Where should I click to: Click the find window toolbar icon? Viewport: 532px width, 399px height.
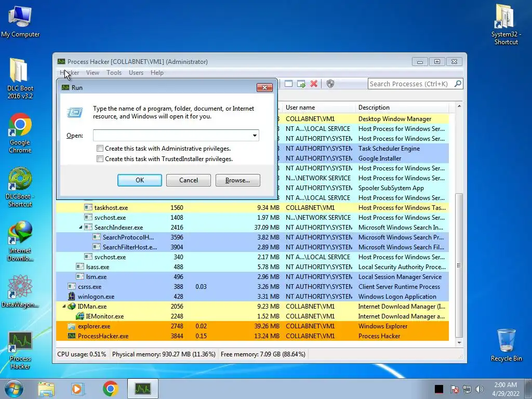pos(288,84)
